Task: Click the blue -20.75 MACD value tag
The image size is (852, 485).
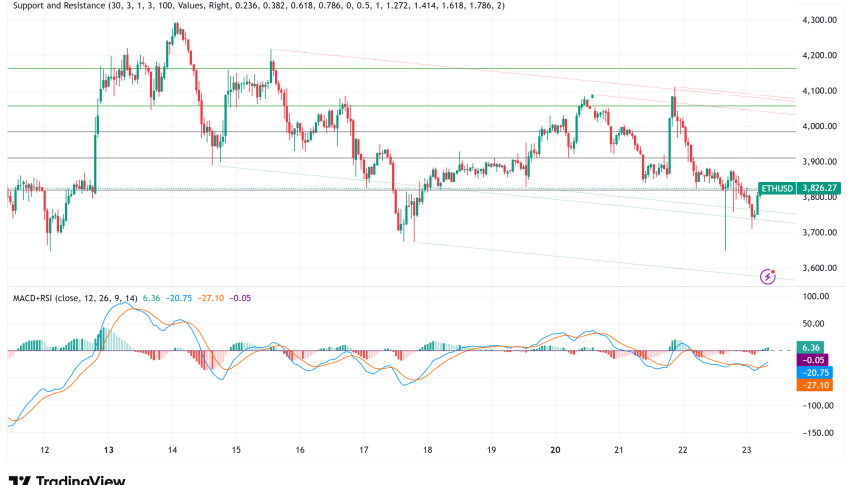Action: click(x=813, y=372)
